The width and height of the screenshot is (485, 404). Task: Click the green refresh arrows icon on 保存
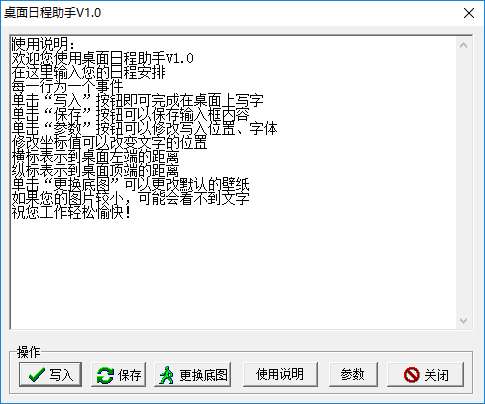105,375
